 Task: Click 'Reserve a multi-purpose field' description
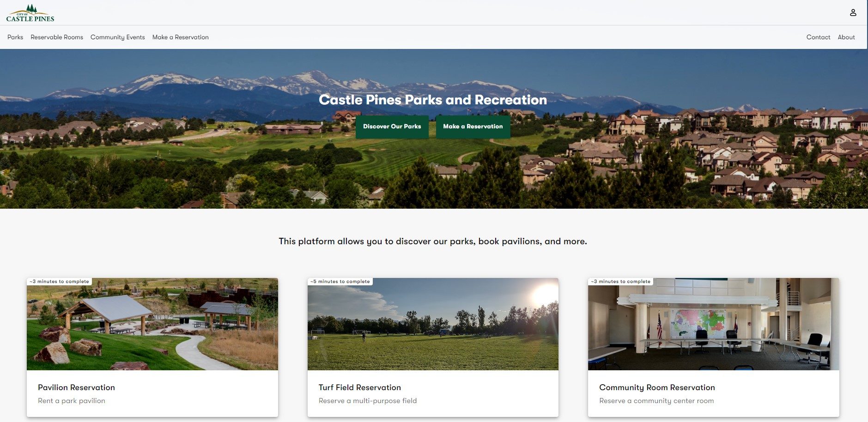(x=368, y=401)
